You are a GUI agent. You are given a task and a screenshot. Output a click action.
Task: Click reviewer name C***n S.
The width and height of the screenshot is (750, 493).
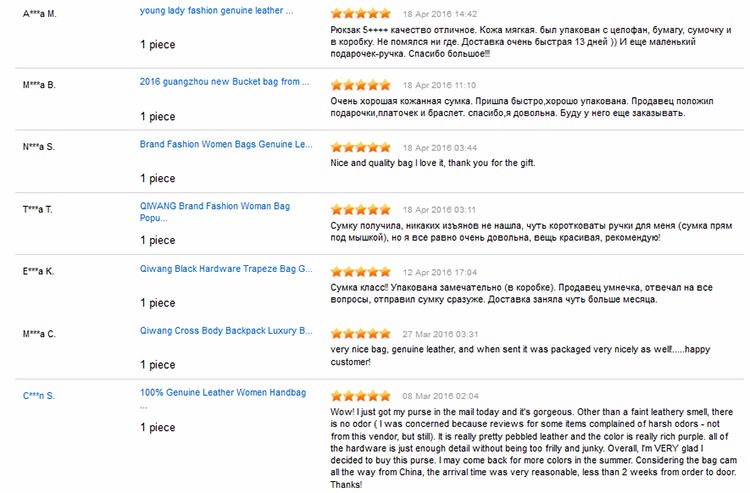click(x=38, y=395)
